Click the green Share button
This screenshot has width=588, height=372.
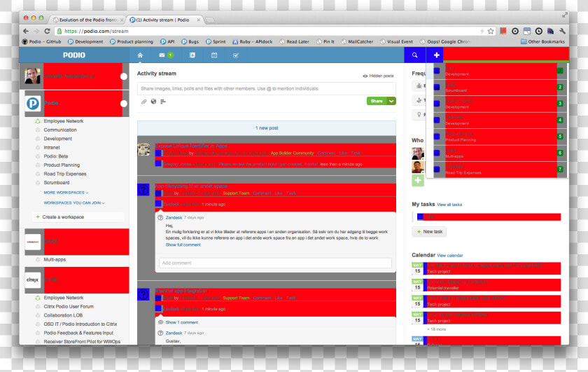(x=377, y=101)
